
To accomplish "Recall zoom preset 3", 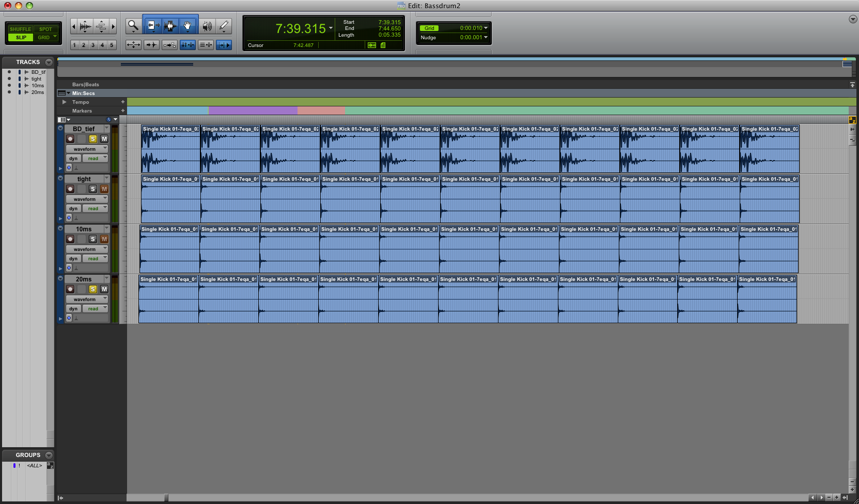I will click(x=93, y=45).
